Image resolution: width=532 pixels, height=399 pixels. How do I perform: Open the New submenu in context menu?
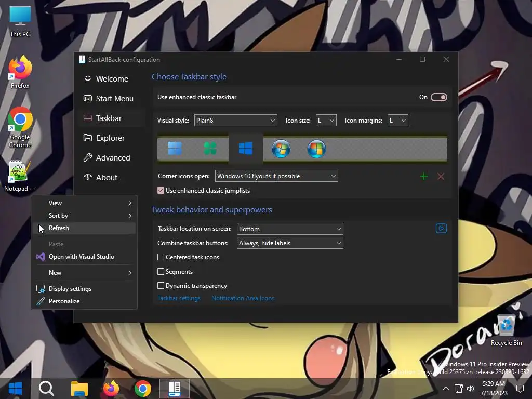pos(84,273)
